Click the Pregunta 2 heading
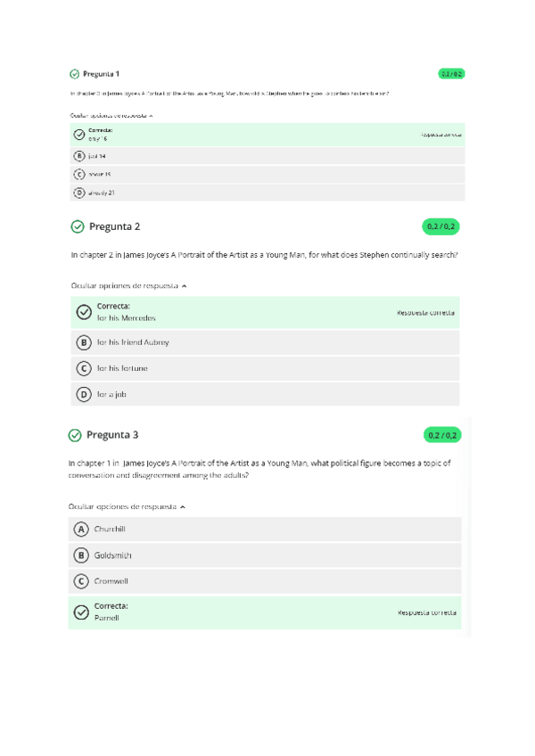This screenshot has height=756, width=535. click(114, 226)
